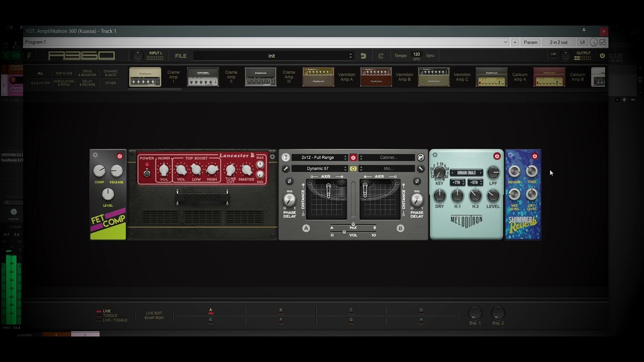Toggle FET Comp pedal power

[x=120, y=156]
